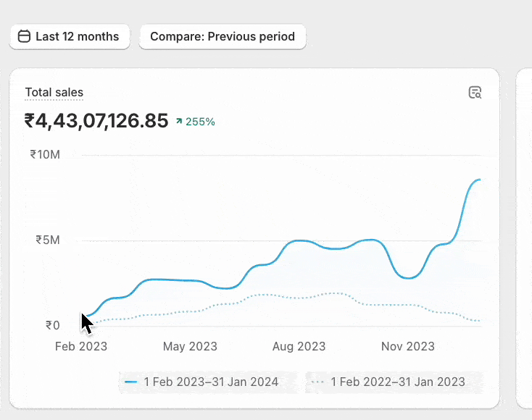Click the ₹10M y-axis label
This screenshot has width=532, height=420.
pos(45,154)
